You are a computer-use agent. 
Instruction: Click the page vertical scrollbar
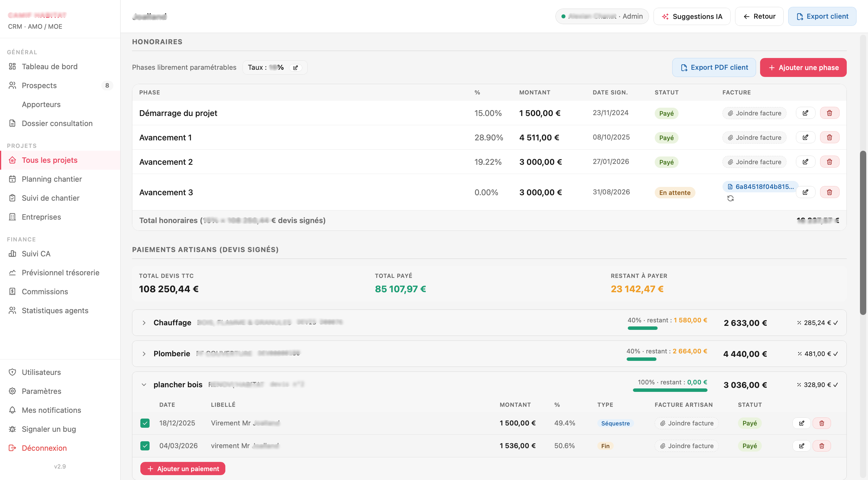863,233
